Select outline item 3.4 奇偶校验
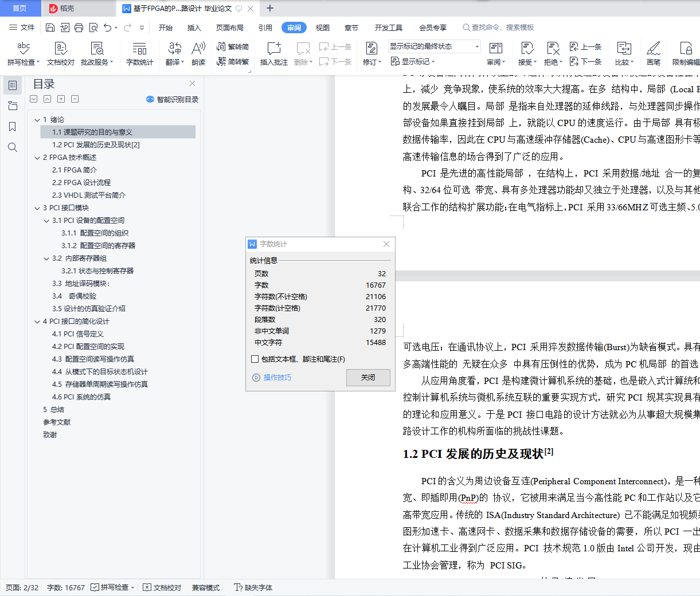This screenshot has height=596, width=700. pos(74,296)
